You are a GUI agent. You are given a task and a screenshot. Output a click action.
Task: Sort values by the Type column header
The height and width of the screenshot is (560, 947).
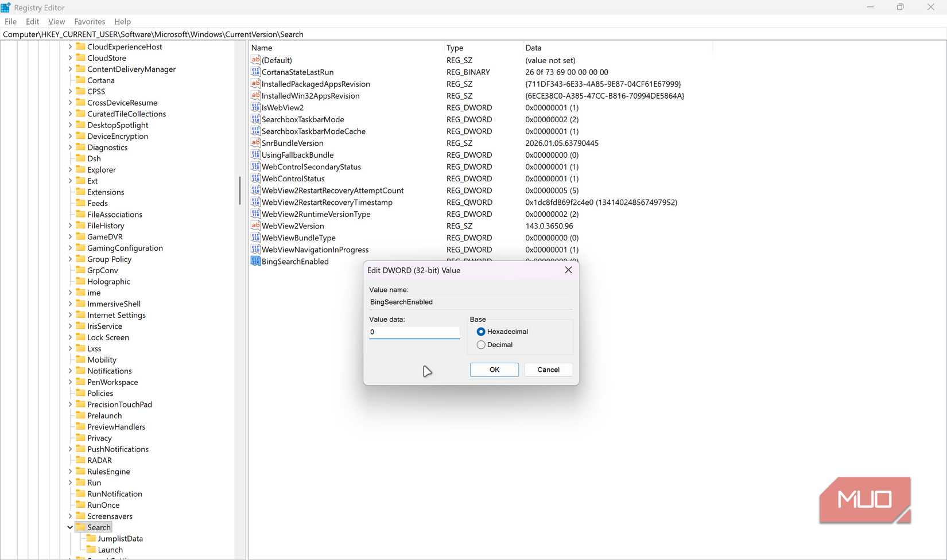[x=483, y=48]
